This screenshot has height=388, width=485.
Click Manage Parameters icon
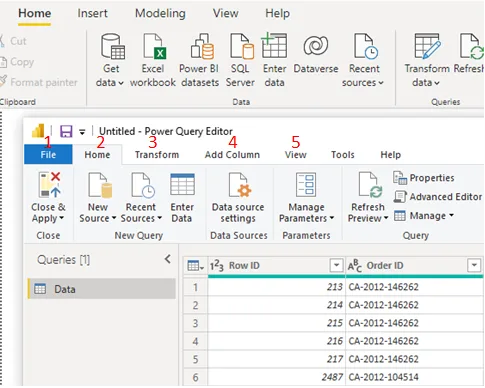[x=306, y=185]
